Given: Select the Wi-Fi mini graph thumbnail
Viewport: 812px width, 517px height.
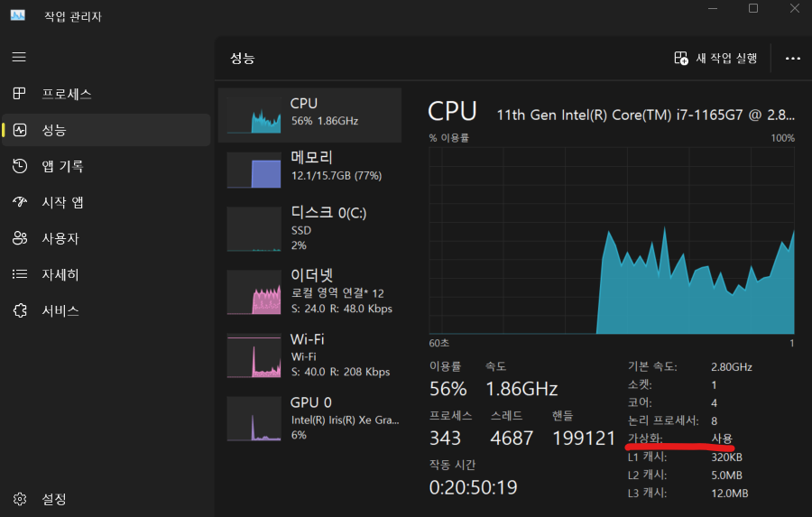Looking at the screenshot, I should 254,355.
